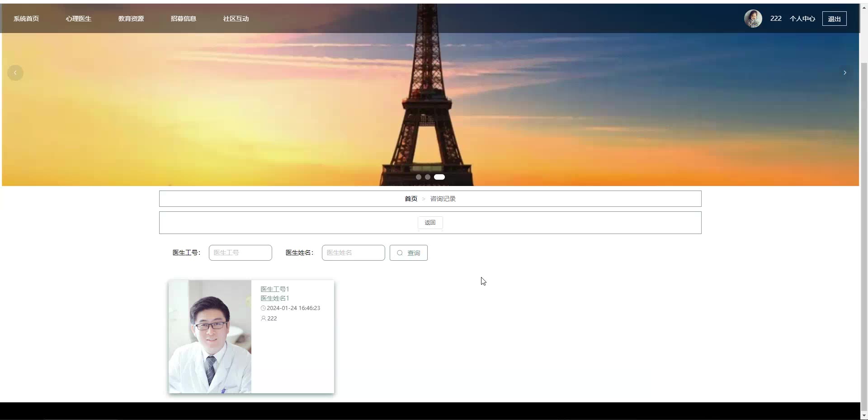Image resolution: width=868 pixels, height=420 pixels.
Task: Focus the 医生姓名 input field
Action: click(354, 253)
